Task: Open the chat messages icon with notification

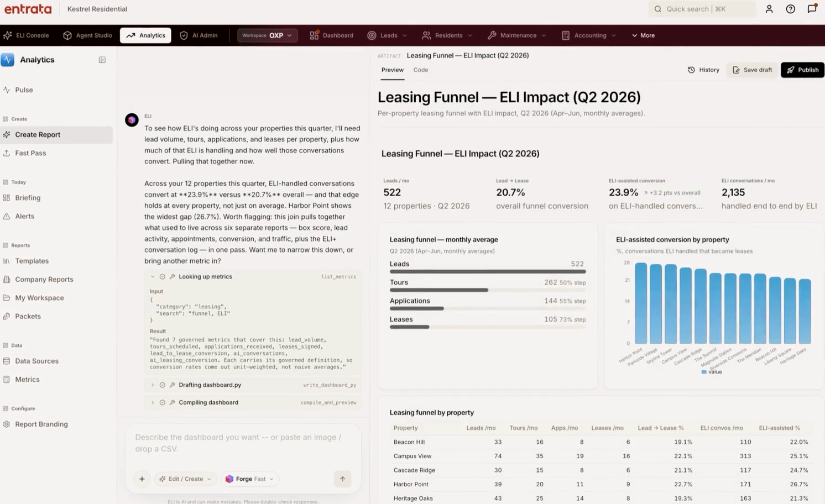Action: click(812, 9)
